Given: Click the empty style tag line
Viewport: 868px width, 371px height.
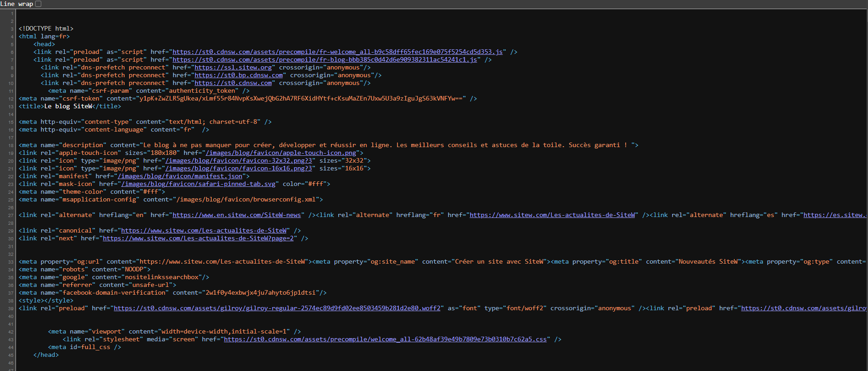Looking at the screenshot, I should pyautogui.click(x=46, y=301).
